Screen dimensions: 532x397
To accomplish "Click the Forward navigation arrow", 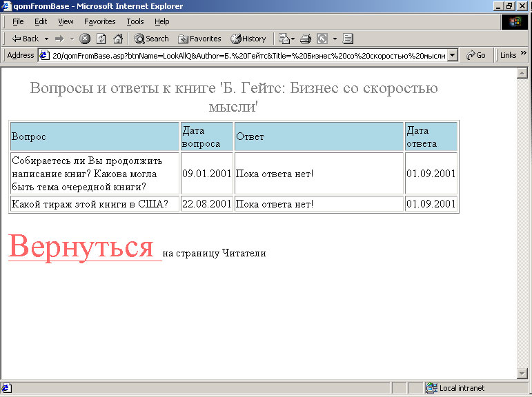I will (59, 39).
